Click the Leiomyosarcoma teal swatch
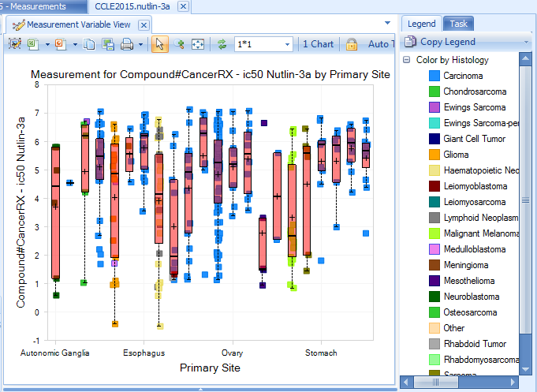Viewport: 537px width, 392px height. [x=434, y=202]
